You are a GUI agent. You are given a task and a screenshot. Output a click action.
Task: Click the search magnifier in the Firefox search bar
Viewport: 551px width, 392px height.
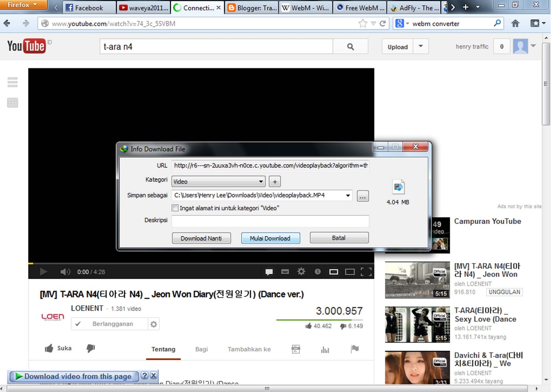click(x=497, y=23)
